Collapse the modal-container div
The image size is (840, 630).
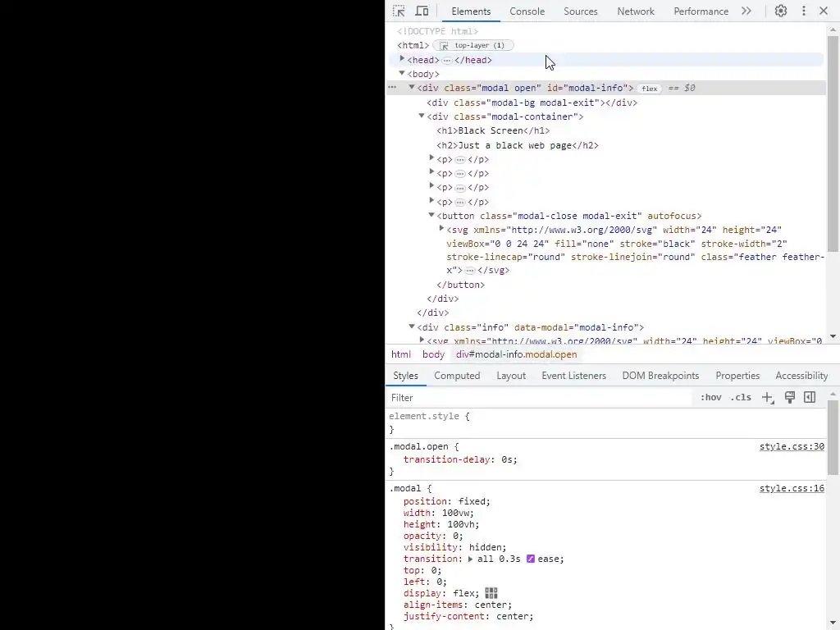[421, 116]
